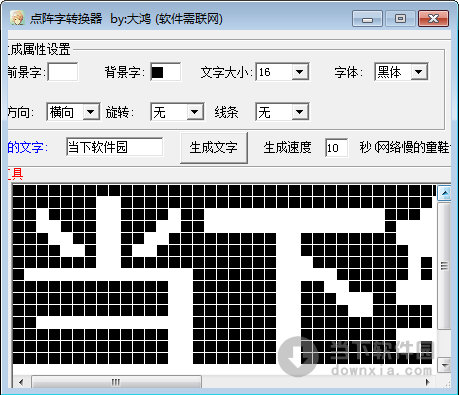Click the horizontal scrollbar left arrow
Viewport: 459px width, 395px height.
21,382
